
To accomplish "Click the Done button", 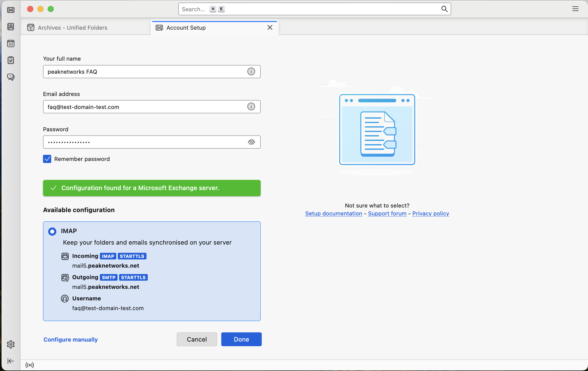I will [241, 339].
